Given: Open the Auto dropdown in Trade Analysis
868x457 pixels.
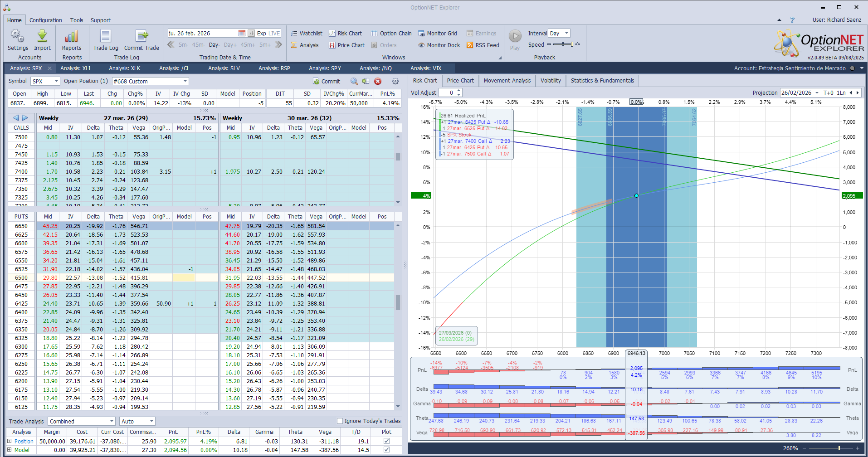Looking at the screenshot, I should click(151, 421).
